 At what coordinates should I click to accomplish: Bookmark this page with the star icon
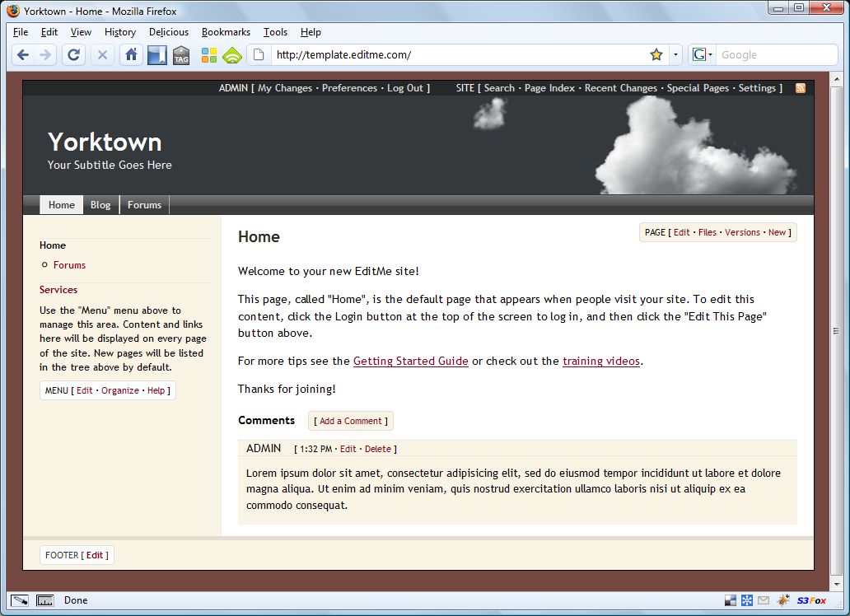[x=656, y=55]
